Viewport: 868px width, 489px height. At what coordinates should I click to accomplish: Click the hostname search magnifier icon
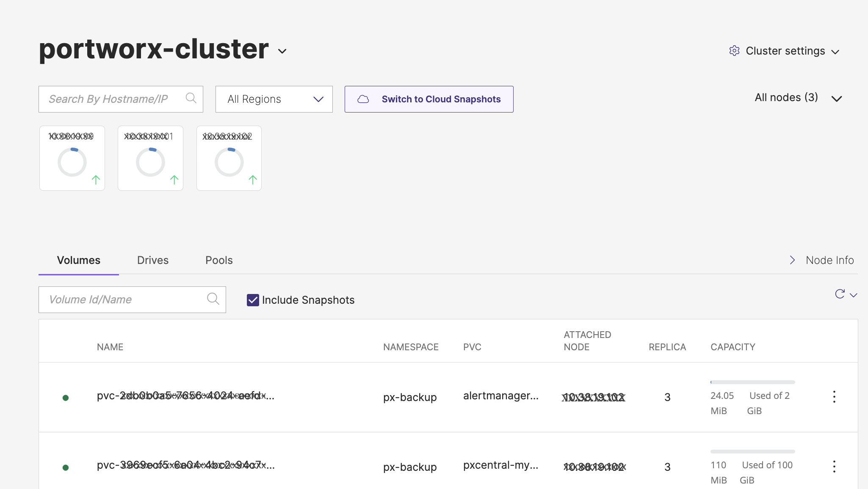pyautogui.click(x=191, y=98)
